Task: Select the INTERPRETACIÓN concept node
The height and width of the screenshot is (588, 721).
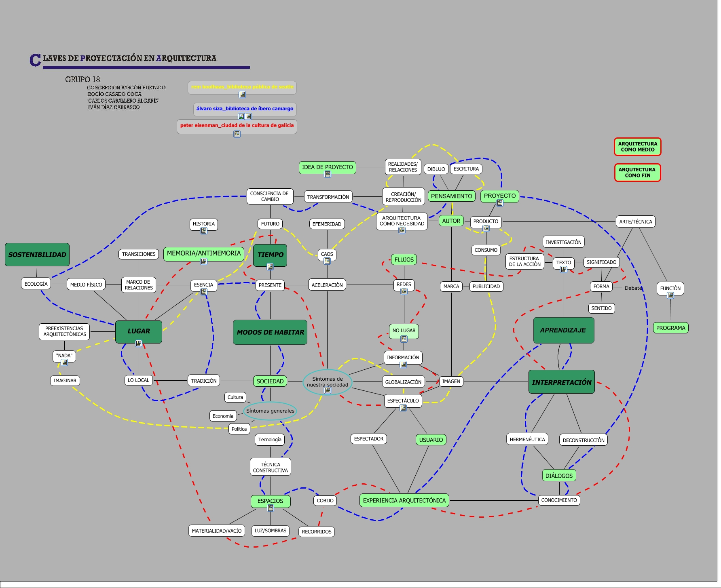Action: click(x=561, y=382)
